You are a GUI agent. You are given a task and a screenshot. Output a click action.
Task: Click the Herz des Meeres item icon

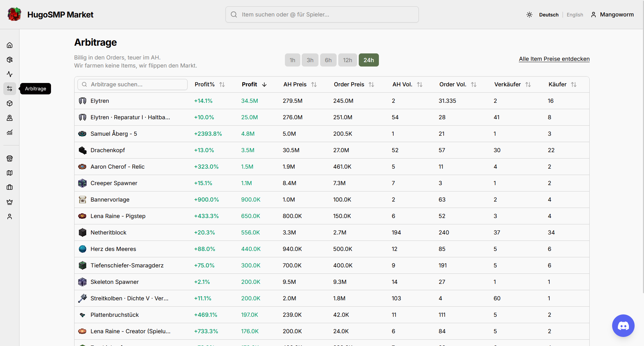(83, 249)
